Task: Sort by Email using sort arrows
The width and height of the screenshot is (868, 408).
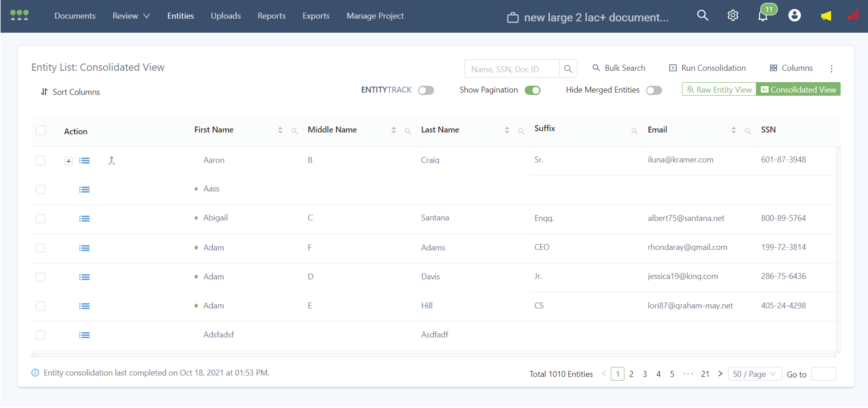Action: coord(734,130)
